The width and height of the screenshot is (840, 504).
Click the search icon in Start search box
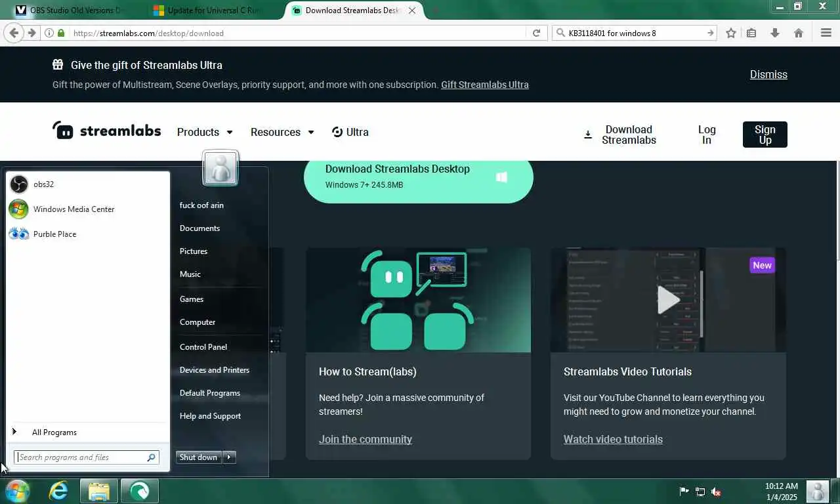pyautogui.click(x=151, y=457)
